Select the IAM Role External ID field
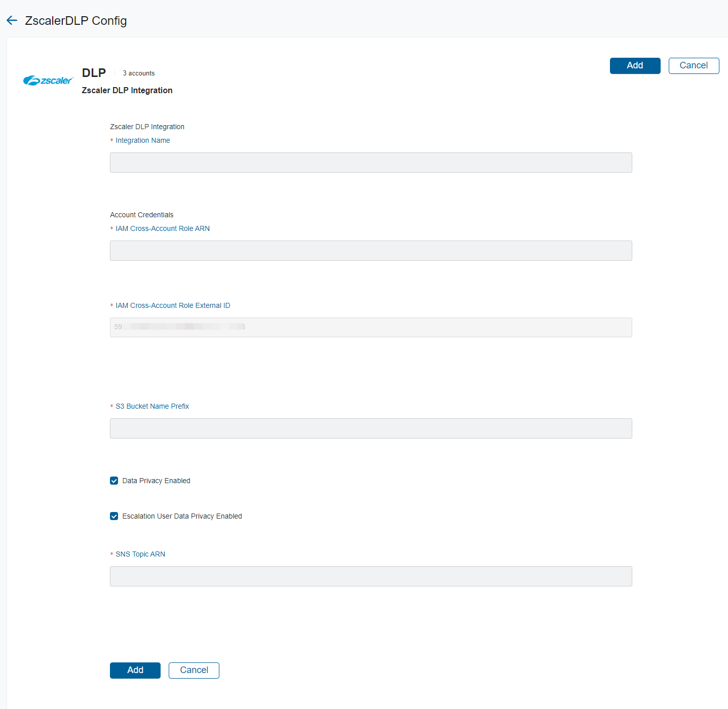Image resolution: width=728 pixels, height=709 pixels. click(370, 327)
